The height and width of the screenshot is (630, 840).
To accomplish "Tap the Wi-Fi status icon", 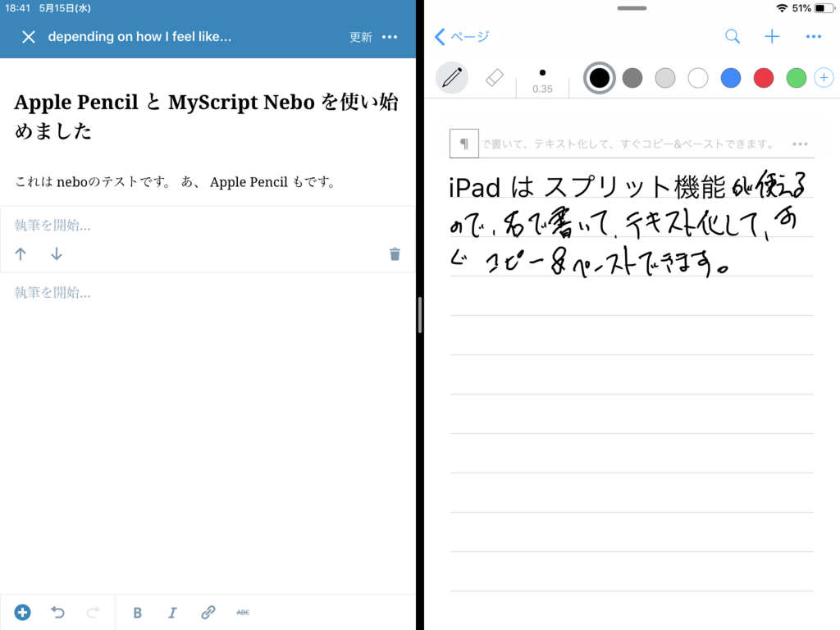I will (782, 8).
